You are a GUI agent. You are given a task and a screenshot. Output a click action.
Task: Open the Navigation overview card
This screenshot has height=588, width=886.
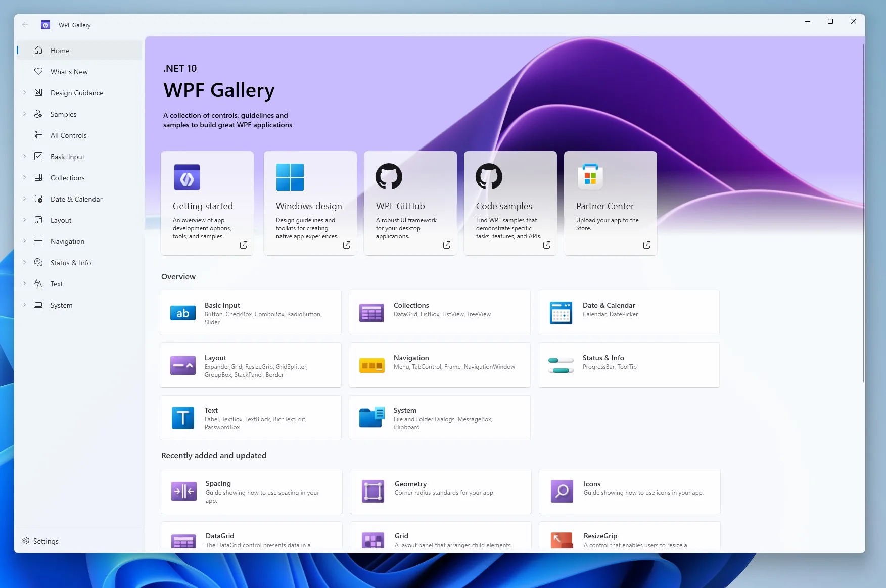coord(440,365)
